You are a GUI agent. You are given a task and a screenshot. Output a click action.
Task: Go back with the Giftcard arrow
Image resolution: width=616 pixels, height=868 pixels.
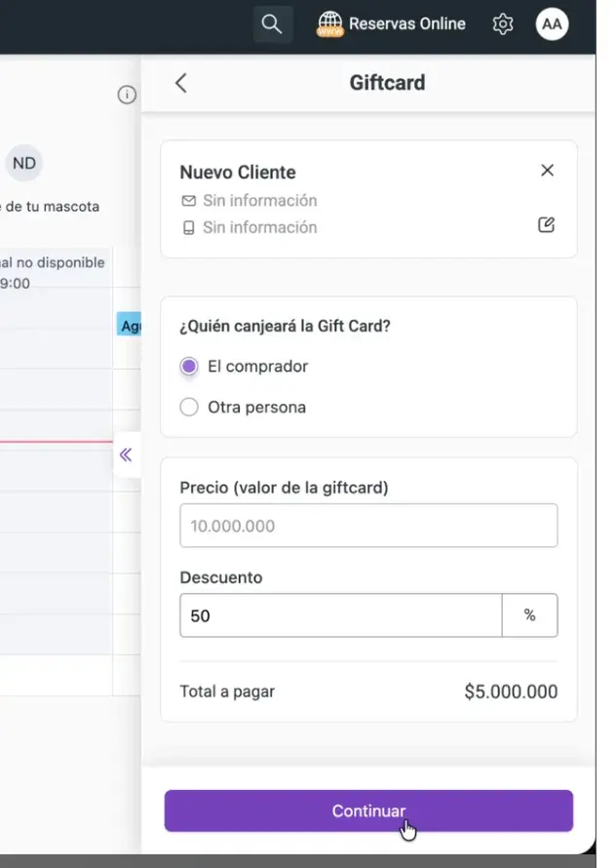point(181,83)
